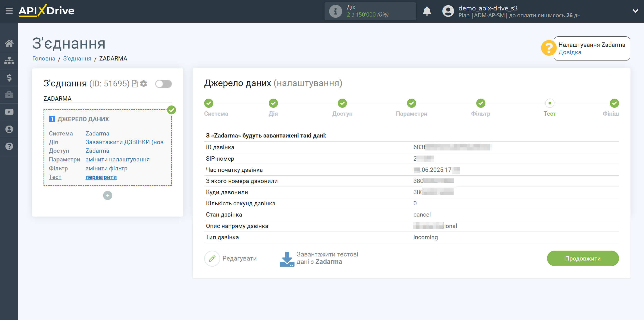Open the profile sidebar icon
Screen dimensions: 644x320
coord(9,129)
